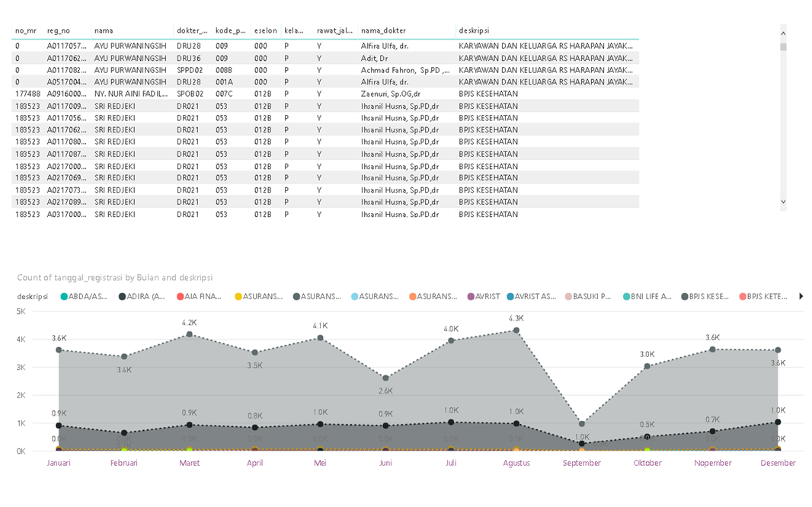Show more legend entries with the right arrow
The width and height of the screenshot is (812, 507).
pos(801,296)
